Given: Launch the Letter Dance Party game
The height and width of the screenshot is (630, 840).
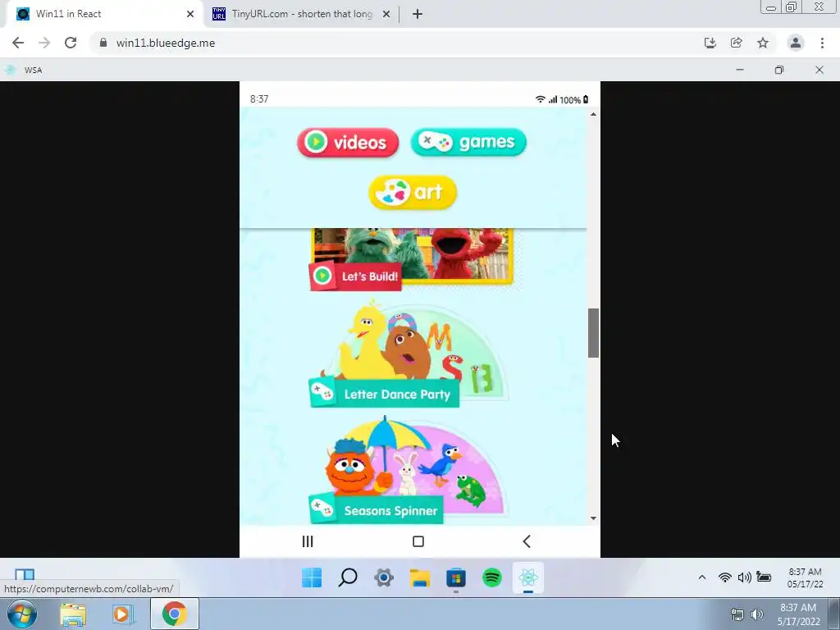Looking at the screenshot, I should pos(409,354).
